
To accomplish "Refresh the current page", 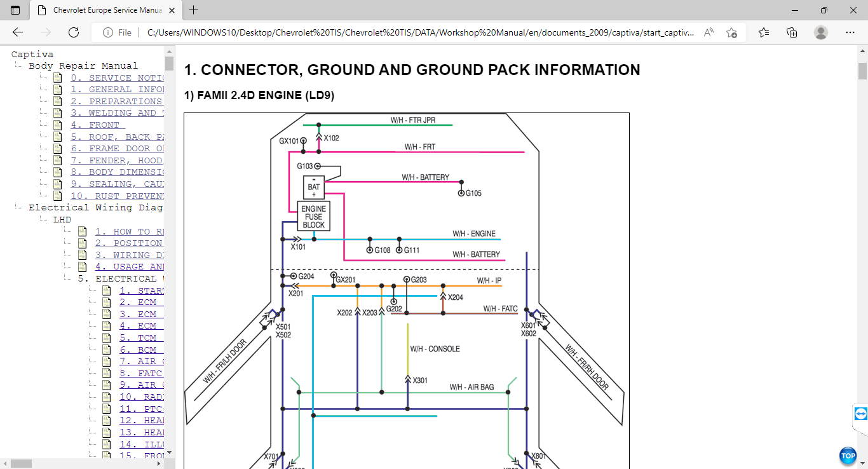I will pyautogui.click(x=74, y=32).
